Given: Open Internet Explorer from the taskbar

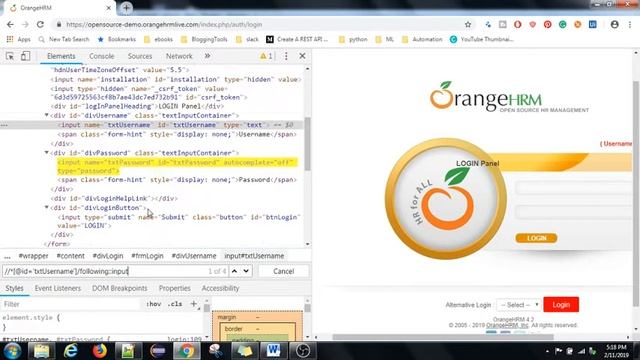Looking at the screenshot, I should point(71,351).
